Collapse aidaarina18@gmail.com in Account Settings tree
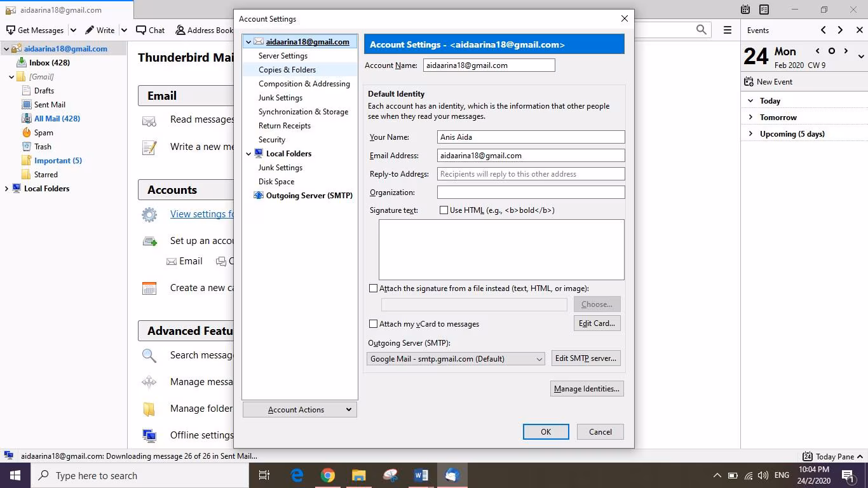Viewport: 868px width, 488px height. click(248, 42)
